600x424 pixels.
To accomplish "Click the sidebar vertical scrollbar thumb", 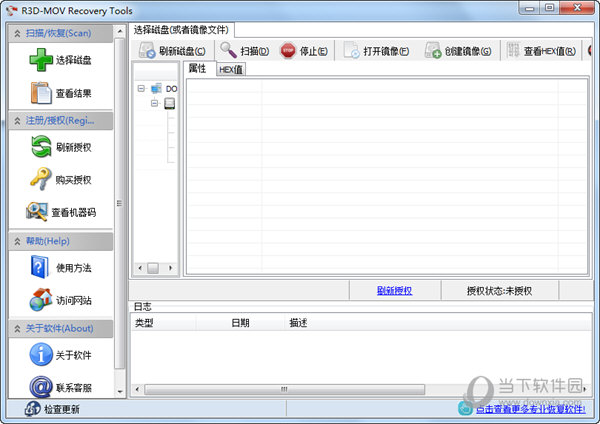I will pos(120,203).
